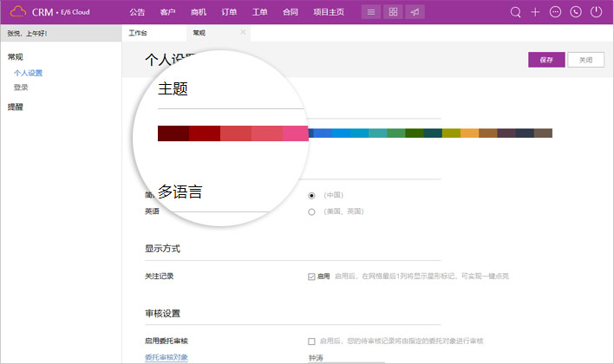Close the 常规 tab
Image resolution: width=614 pixels, height=364 pixels.
(x=243, y=33)
